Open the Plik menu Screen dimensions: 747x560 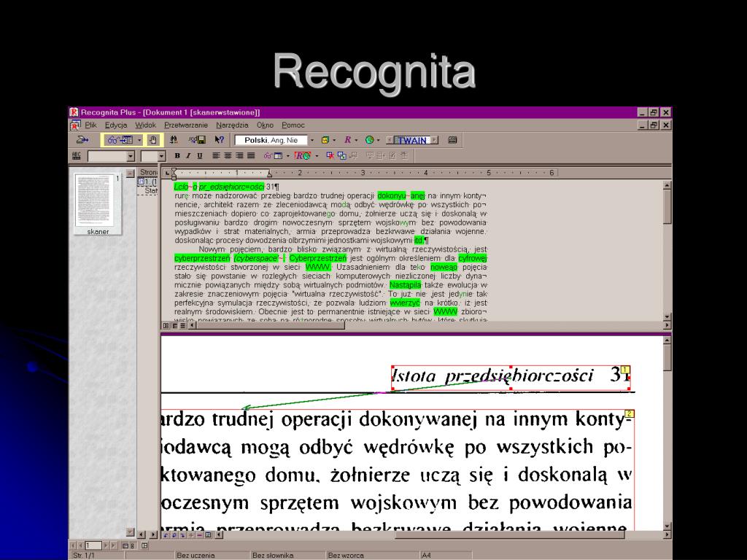(90, 125)
